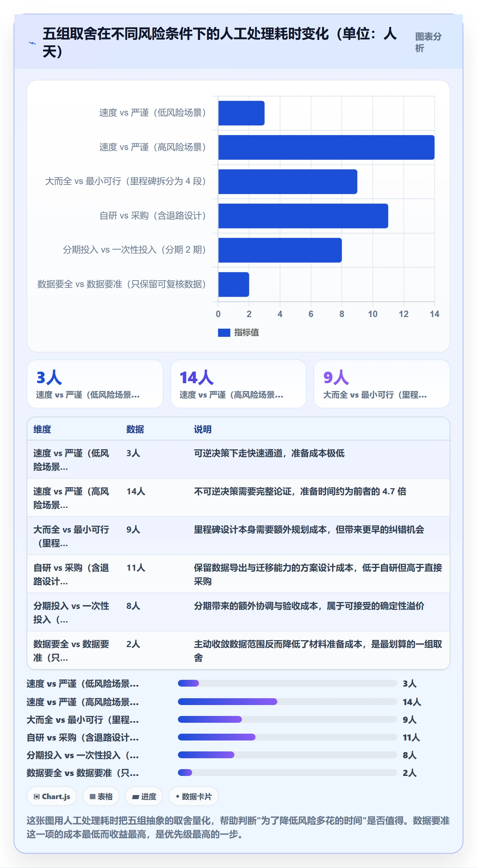
Task: Click the lightning icon beside the title
Action: 32,43
